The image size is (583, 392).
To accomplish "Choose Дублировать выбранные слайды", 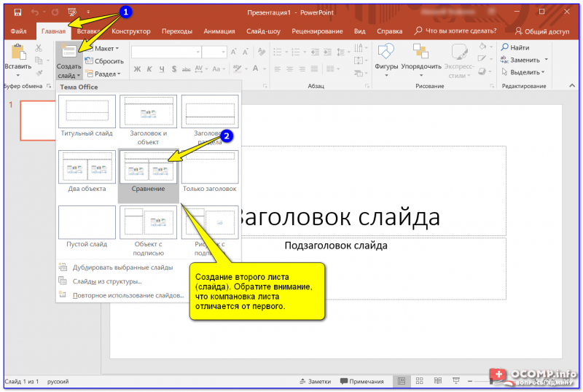I will 122,267.
